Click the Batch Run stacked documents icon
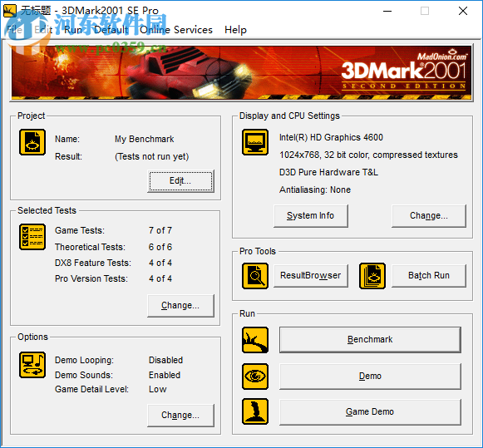Screen dimensions: 483x448 click(372, 276)
